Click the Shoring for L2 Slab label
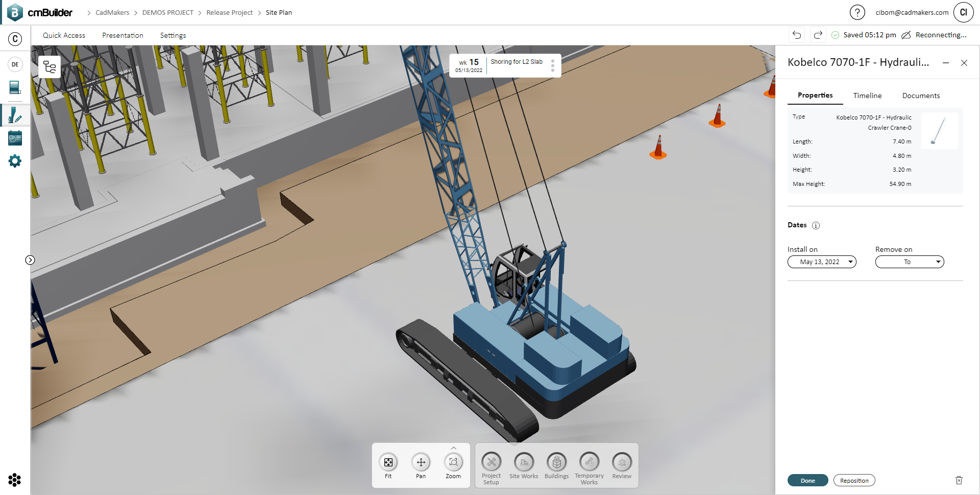The image size is (980, 495). click(x=517, y=62)
